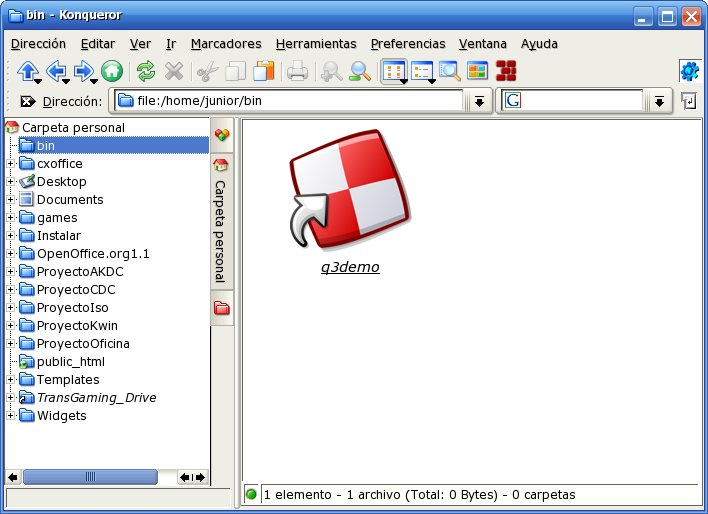
Task: Click the Google search provider icon
Action: click(512, 100)
